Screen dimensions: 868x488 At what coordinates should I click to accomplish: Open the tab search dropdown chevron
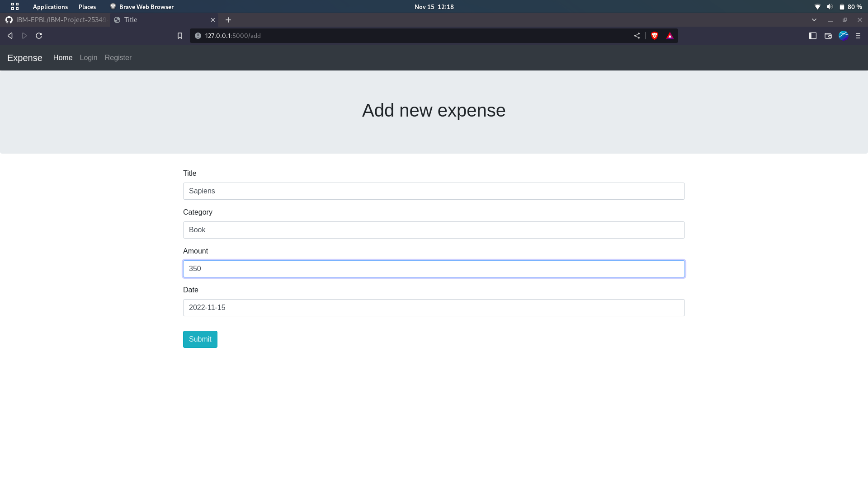click(x=814, y=20)
